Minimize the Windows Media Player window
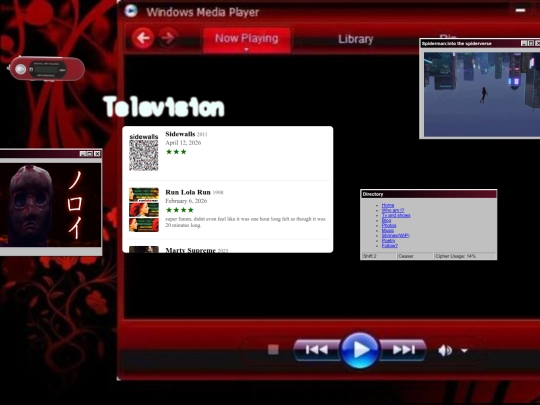The image size is (540, 405). point(520,10)
